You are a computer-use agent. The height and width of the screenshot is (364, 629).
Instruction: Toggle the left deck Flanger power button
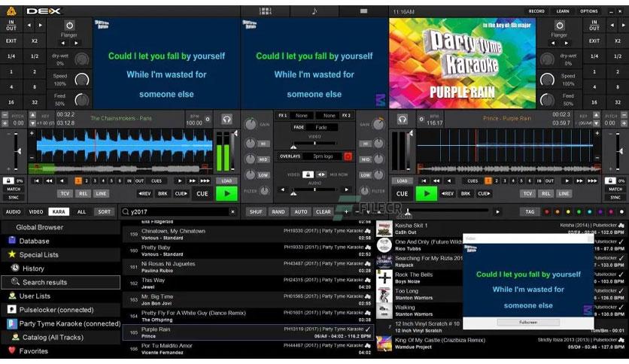pyautogui.click(x=69, y=26)
